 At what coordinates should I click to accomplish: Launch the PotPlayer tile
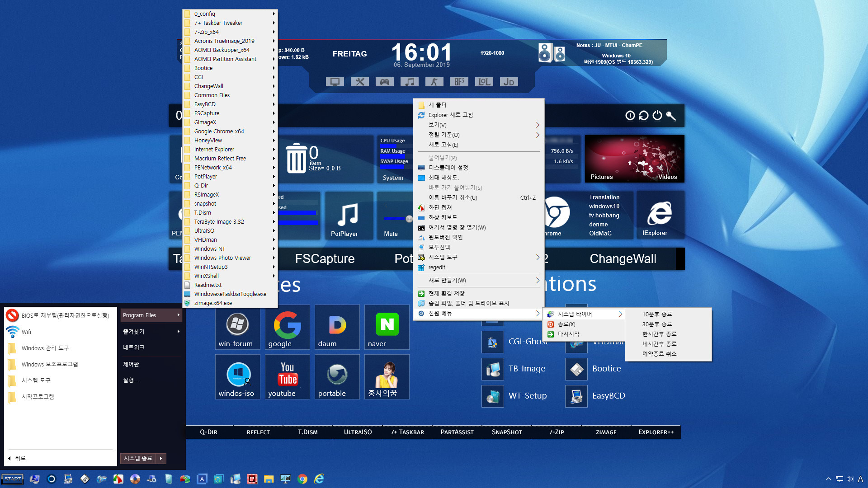click(x=349, y=216)
